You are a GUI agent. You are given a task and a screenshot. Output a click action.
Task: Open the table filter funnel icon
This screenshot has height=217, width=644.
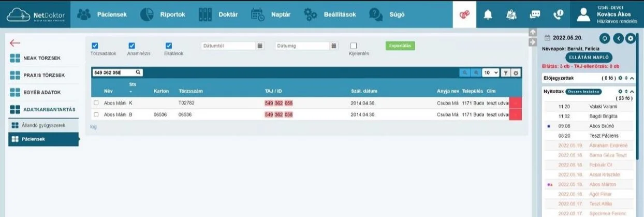pos(506,73)
